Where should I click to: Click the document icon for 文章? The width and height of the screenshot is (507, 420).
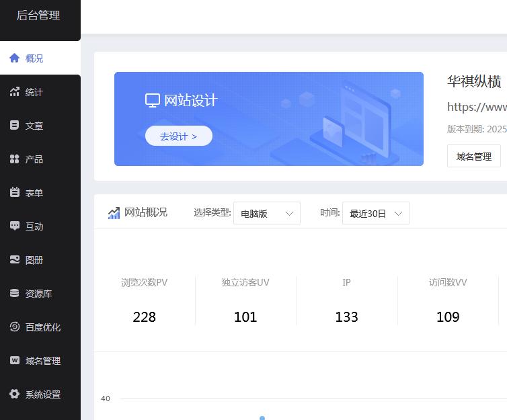click(15, 126)
